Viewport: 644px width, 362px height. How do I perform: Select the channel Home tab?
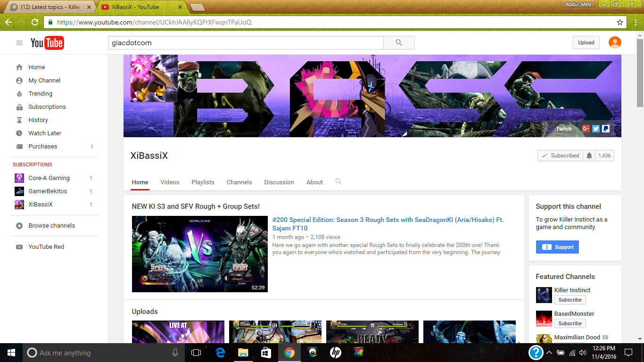(140, 182)
